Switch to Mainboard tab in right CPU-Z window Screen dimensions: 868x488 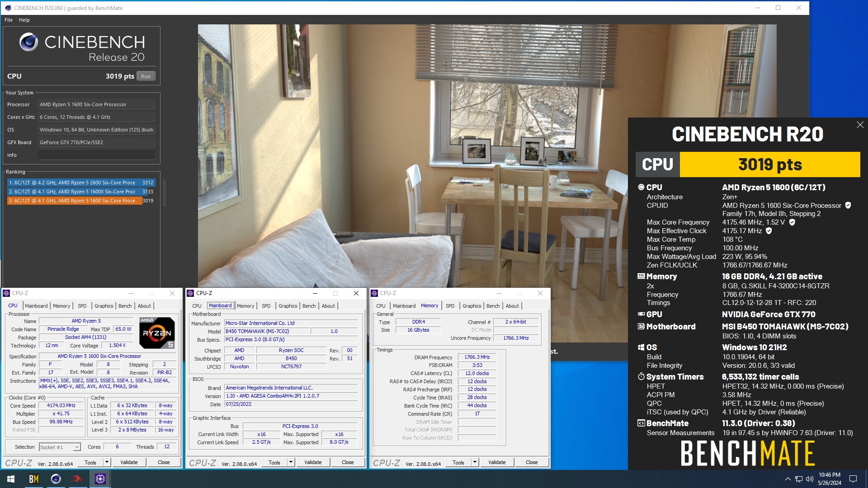404,306
